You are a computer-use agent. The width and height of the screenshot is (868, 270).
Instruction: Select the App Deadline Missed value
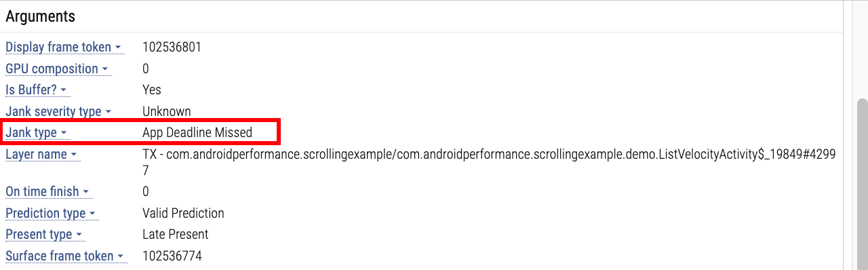197,132
